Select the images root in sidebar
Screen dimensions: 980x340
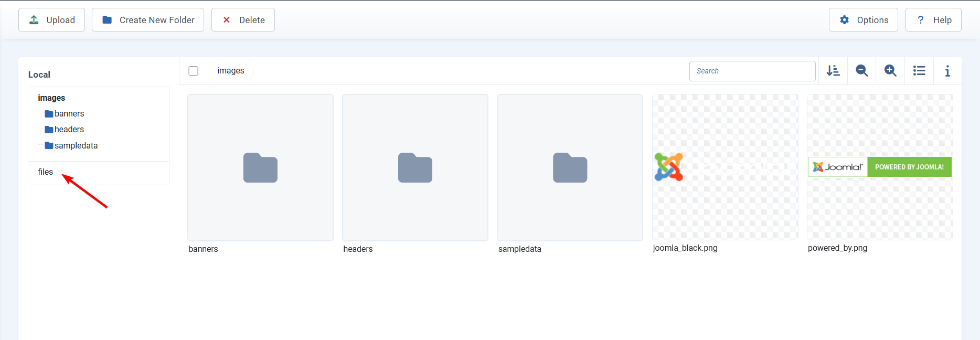(x=51, y=98)
